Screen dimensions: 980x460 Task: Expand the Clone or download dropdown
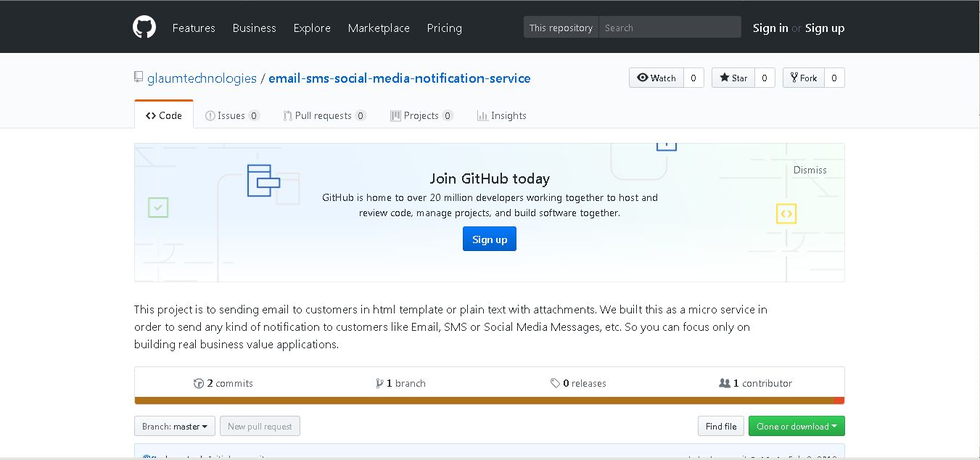(x=796, y=426)
